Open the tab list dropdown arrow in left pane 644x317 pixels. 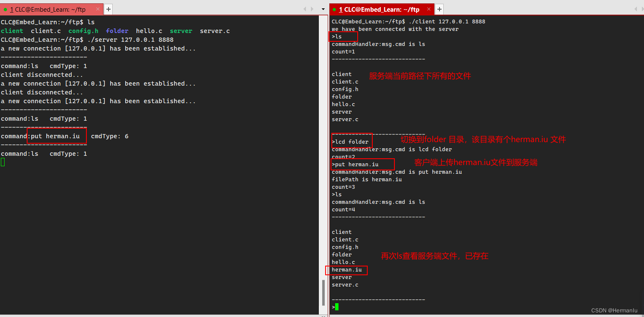[x=322, y=9]
